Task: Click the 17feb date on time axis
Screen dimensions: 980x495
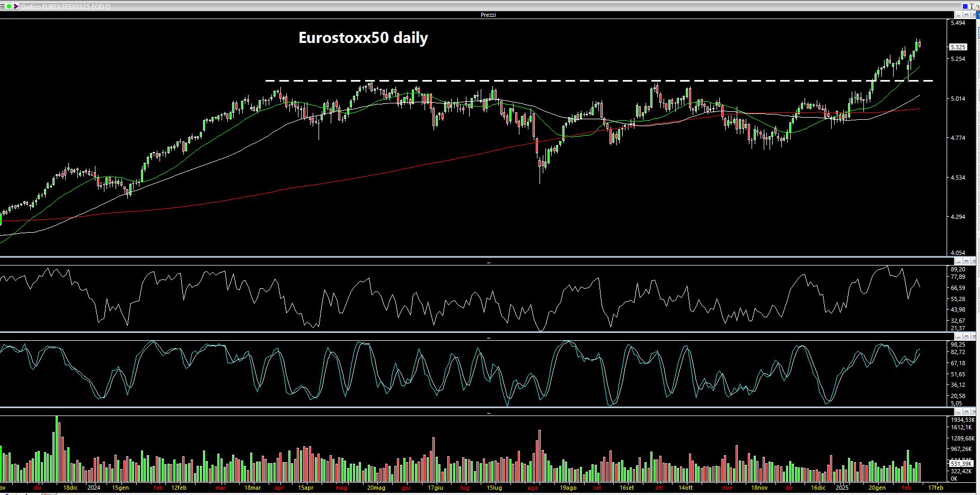Action: point(935,488)
